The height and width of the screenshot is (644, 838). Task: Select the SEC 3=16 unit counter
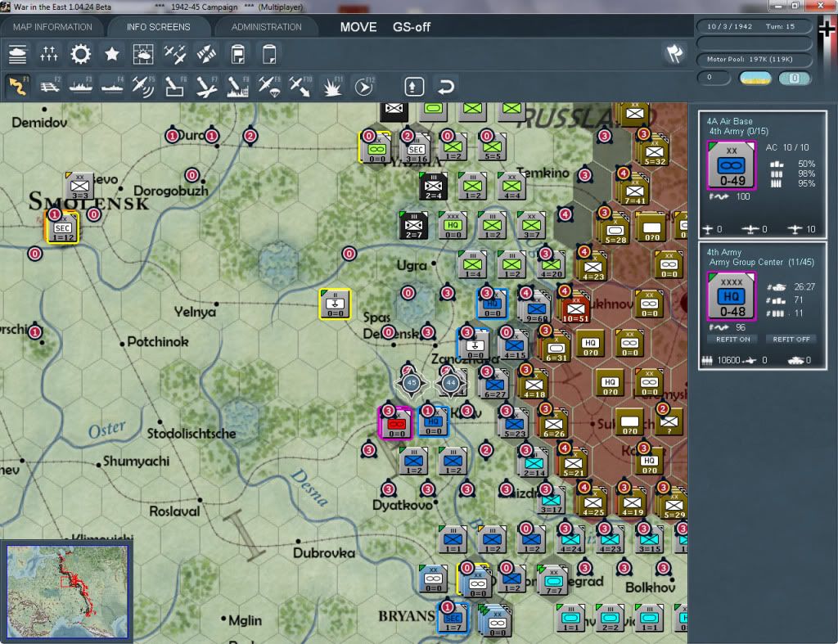416,148
